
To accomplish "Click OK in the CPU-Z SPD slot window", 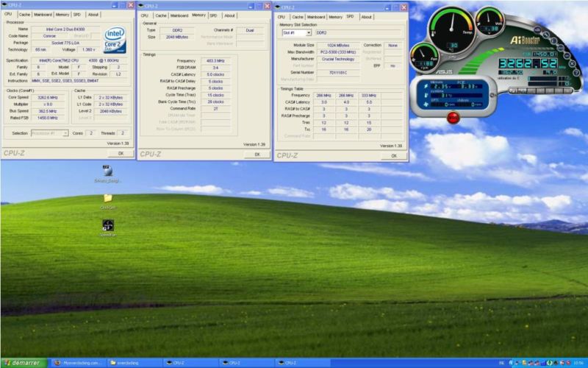I will 394,155.
